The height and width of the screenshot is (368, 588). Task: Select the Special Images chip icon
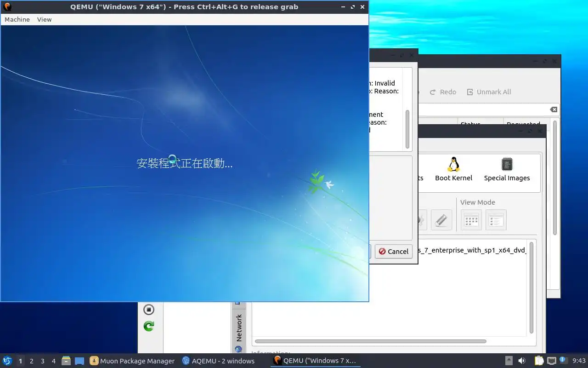click(507, 169)
